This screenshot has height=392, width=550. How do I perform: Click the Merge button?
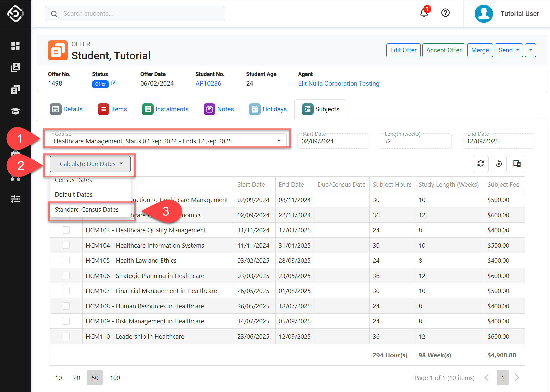pos(480,50)
